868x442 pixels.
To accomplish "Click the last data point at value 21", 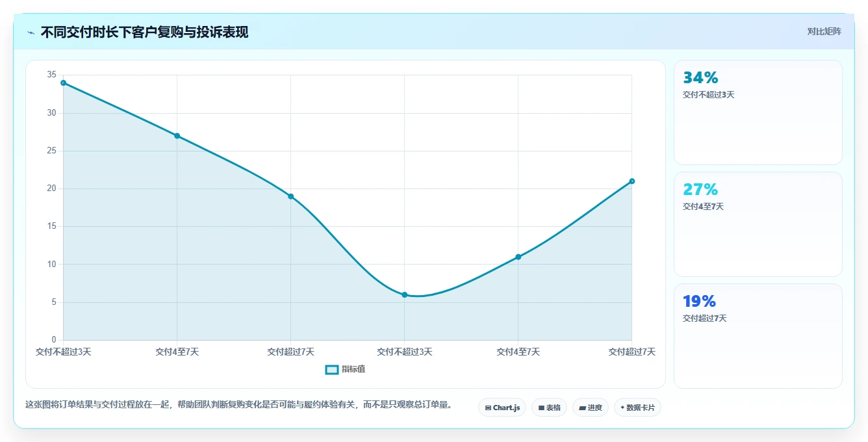I will tap(632, 181).
